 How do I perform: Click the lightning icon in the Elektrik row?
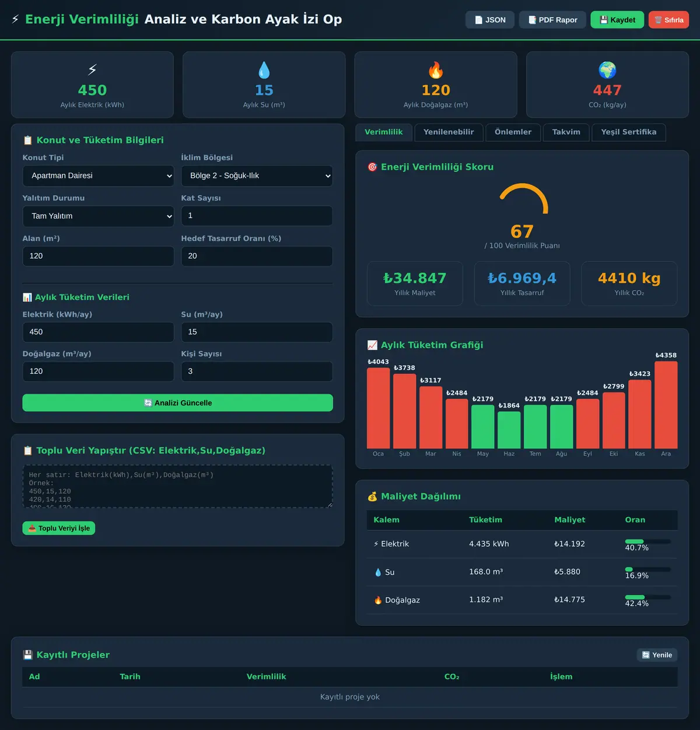376,544
